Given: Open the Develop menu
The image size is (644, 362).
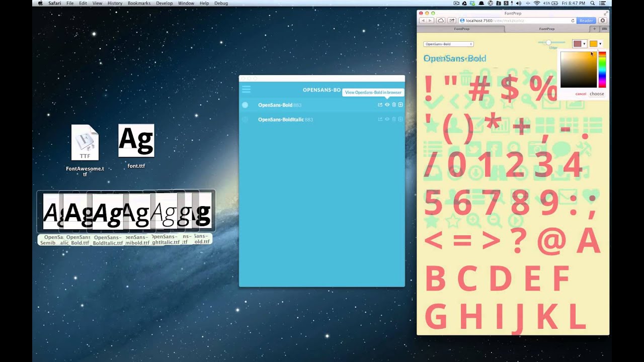Looking at the screenshot, I should [x=165, y=3].
